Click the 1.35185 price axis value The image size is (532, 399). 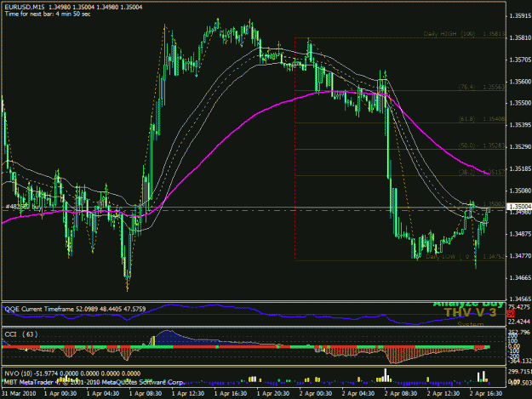(520, 168)
